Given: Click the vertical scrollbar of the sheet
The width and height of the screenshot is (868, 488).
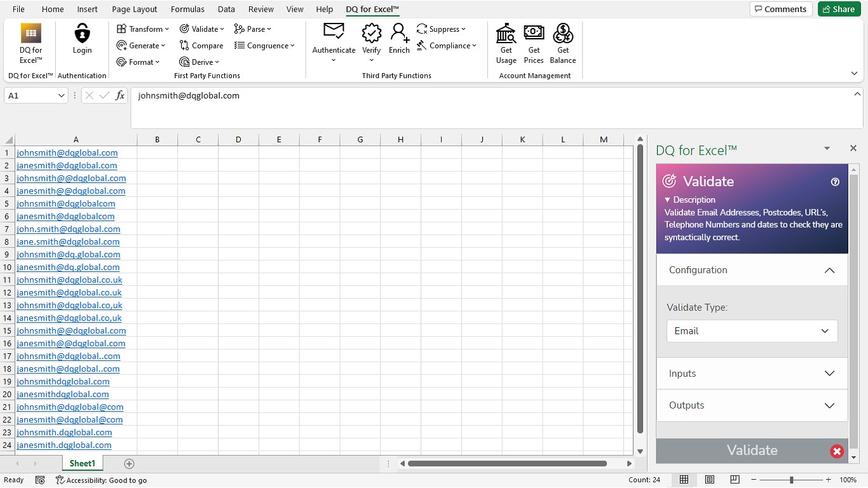Looking at the screenshot, I should (x=641, y=290).
